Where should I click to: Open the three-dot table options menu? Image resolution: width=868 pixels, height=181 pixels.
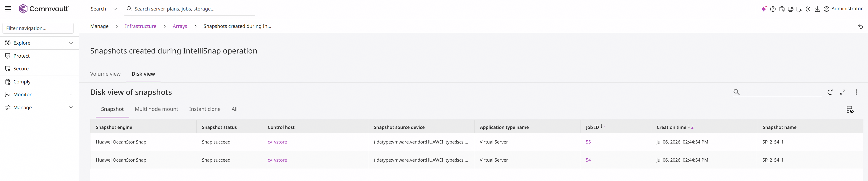coord(856,92)
